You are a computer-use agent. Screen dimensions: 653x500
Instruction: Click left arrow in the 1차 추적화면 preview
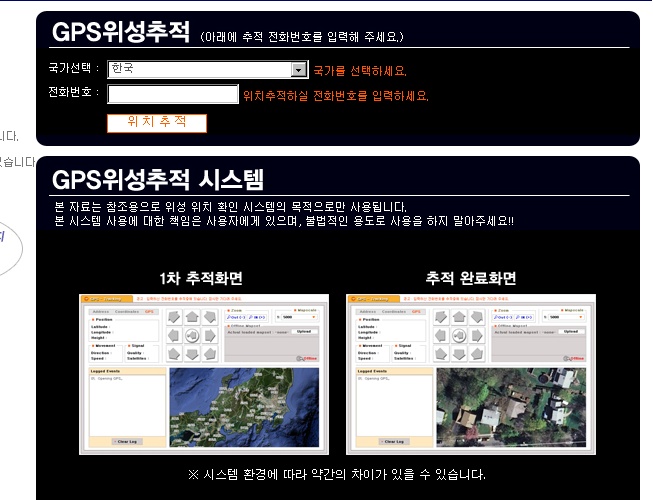174,336
